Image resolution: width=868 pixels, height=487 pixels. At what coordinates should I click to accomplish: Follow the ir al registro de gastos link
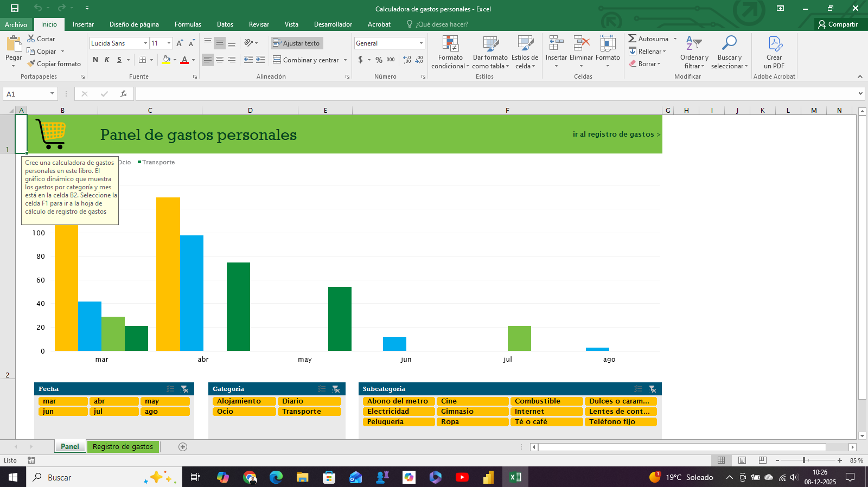click(616, 134)
